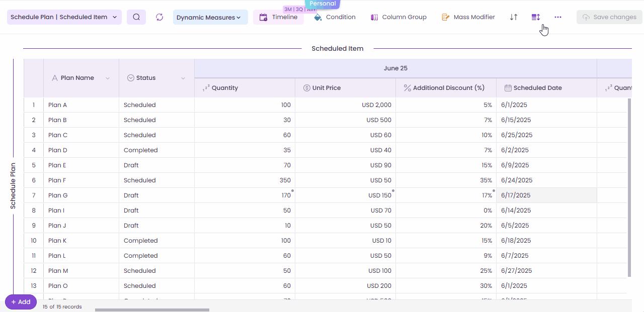Click the Additional Discount percent icon
Viewport: 644px width, 312px height.
pyautogui.click(x=407, y=88)
